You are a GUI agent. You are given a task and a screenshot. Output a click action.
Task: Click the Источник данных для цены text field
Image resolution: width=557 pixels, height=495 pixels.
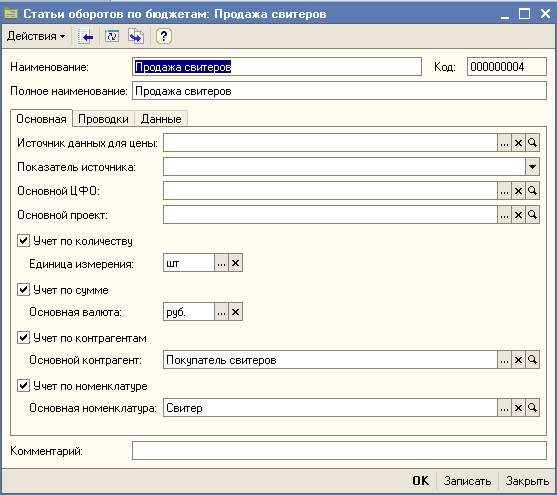[330, 143]
